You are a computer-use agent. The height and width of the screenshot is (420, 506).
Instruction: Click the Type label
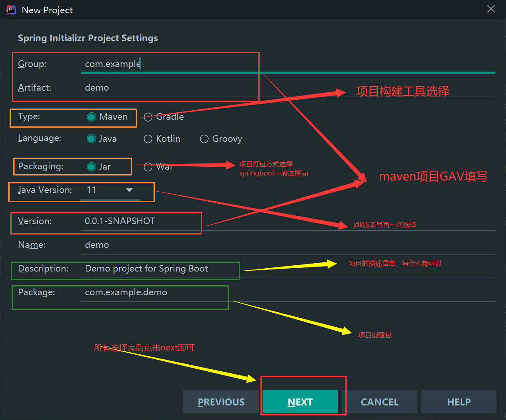[x=29, y=116]
